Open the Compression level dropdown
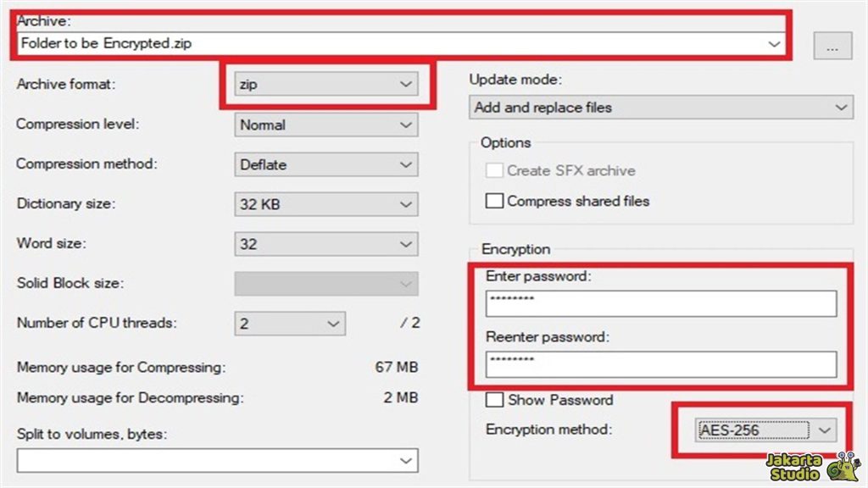868x488 pixels. (x=406, y=125)
